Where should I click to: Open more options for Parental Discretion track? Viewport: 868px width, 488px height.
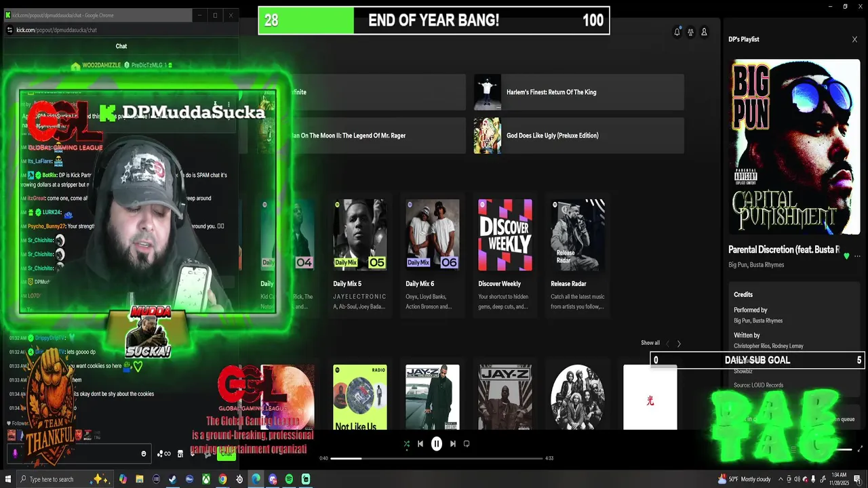(x=857, y=256)
